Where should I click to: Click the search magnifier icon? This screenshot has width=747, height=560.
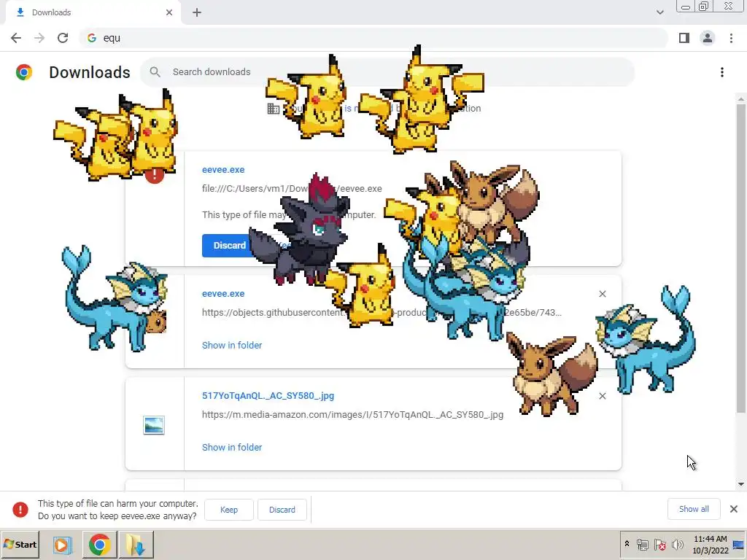pyautogui.click(x=155, y=72)
